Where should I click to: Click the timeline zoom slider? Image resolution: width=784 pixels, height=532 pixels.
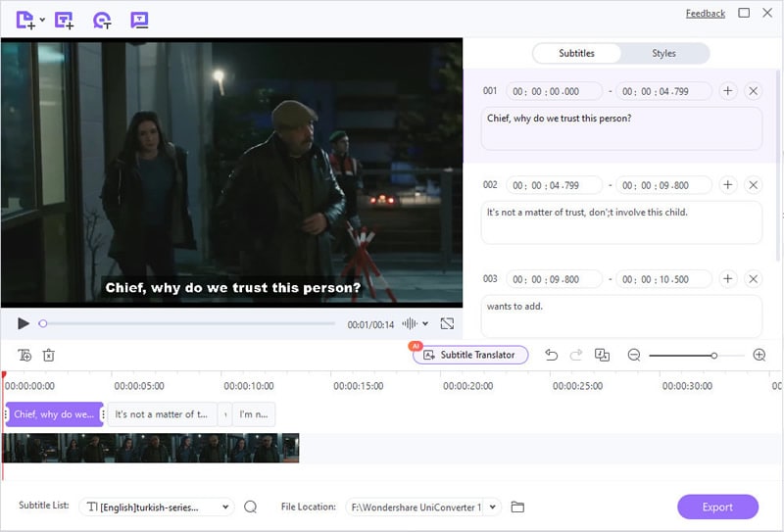697,356
